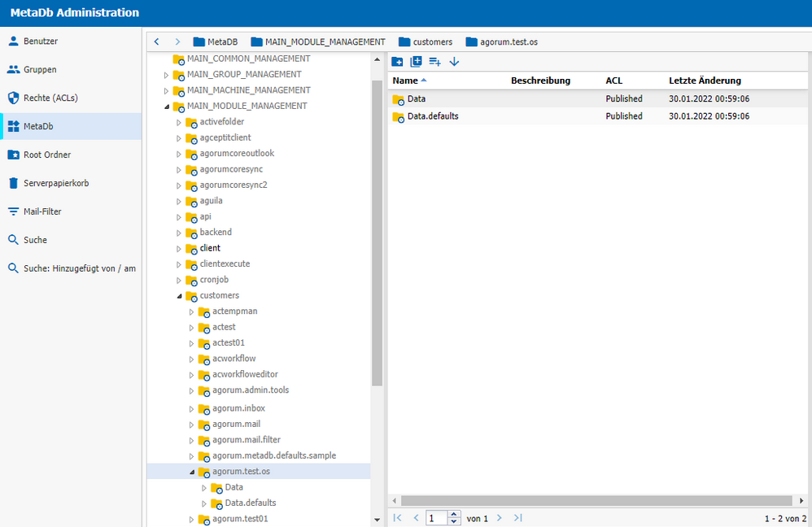
Task: Select the client tree item
Action: click(210, 248)
